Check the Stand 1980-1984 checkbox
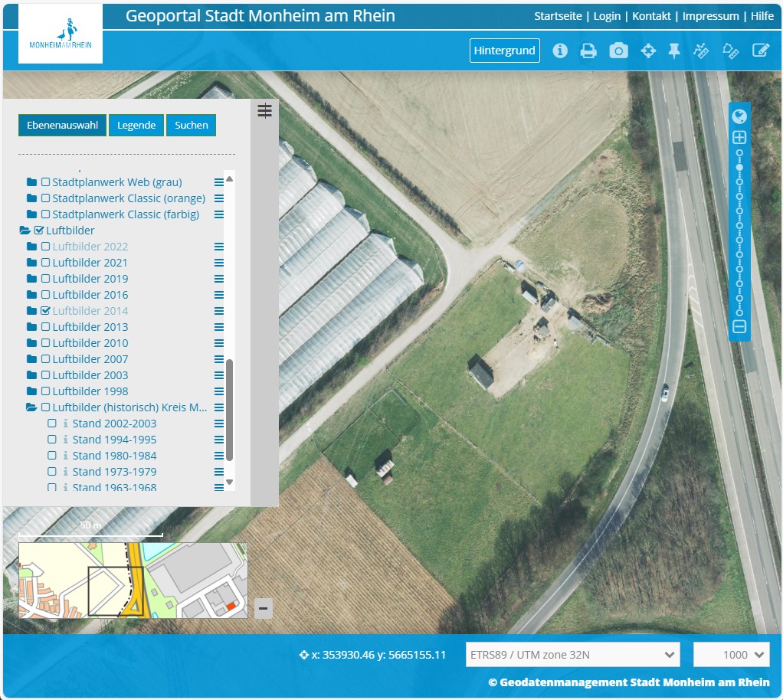The width and height of the screenshot is (783, 700). 52,456
